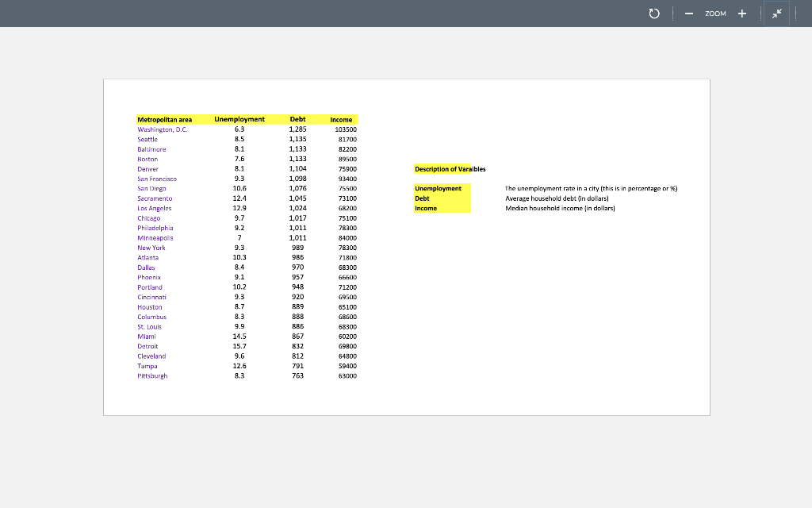Click San Francisco's income value 93400
812x508 pixels.
pos(347,179)
